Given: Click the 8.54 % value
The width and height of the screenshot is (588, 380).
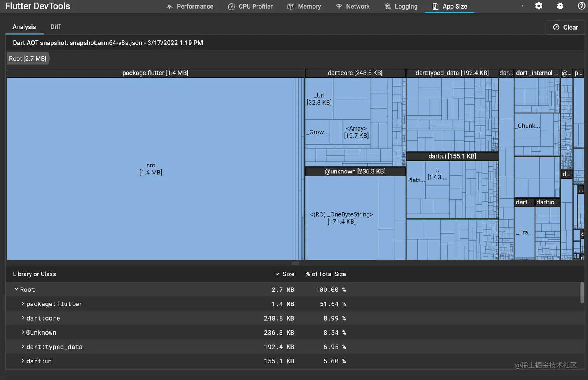Looking at the screenshot, I should pos(334,333).
